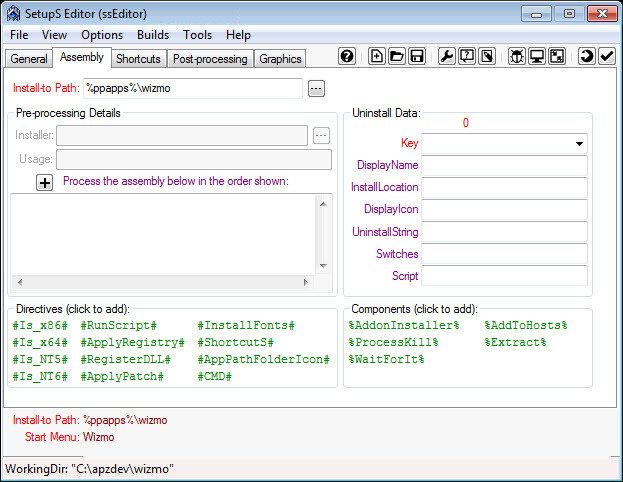The image size is (623, 482).
Task: Add the #ApplyPatch# directive
Action: (122, 377)
